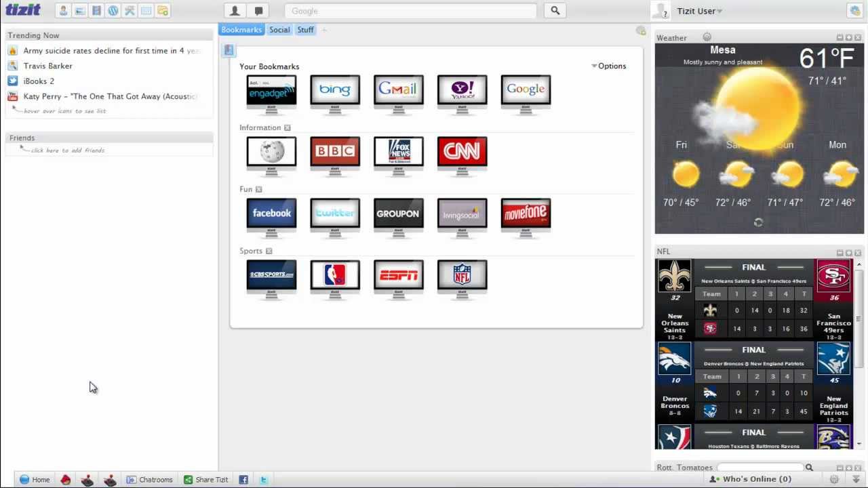Viewport: 868px width, 488px height.
Task: Open the CBS Sports bookmark
Action: (x=271, y=279)
